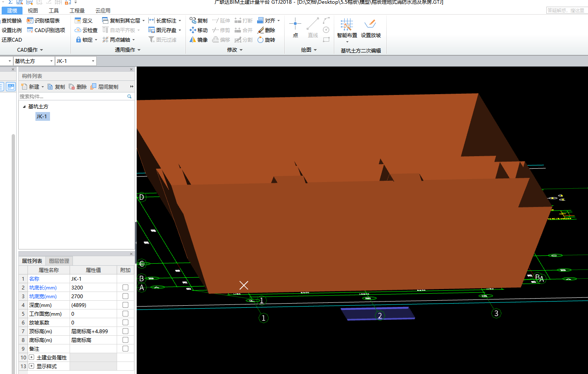Expand 土建业务属性 row
Image resolution: width=588 pixels, height=374 pixels.
coord(31,357)
